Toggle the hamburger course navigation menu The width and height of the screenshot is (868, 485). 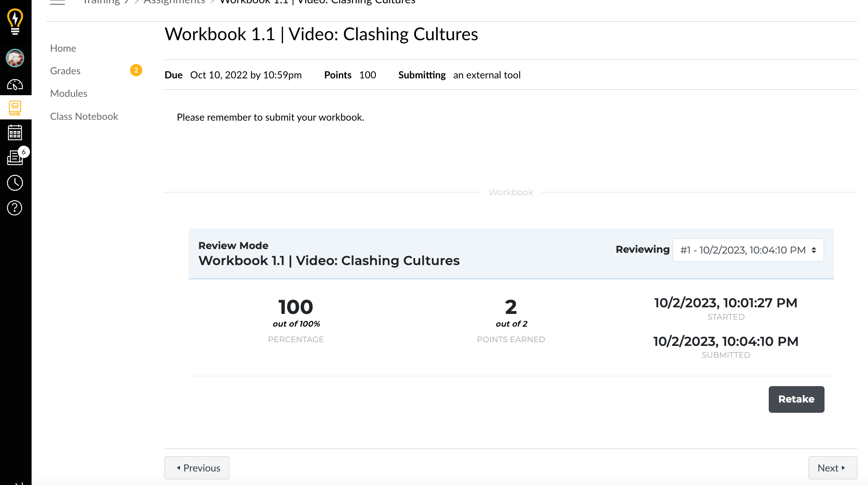point(57,2)
